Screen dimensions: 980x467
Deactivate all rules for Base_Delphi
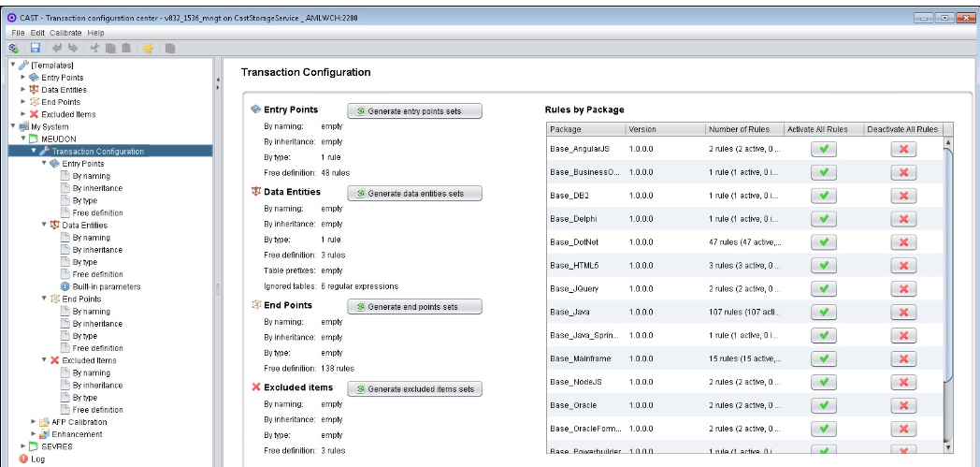pos(903,219)
